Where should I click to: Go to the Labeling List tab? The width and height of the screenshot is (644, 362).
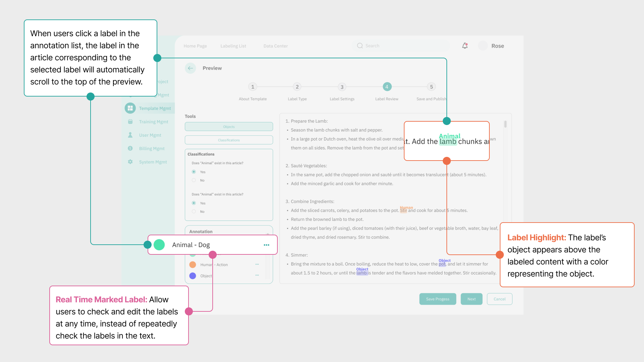point(233,46)
